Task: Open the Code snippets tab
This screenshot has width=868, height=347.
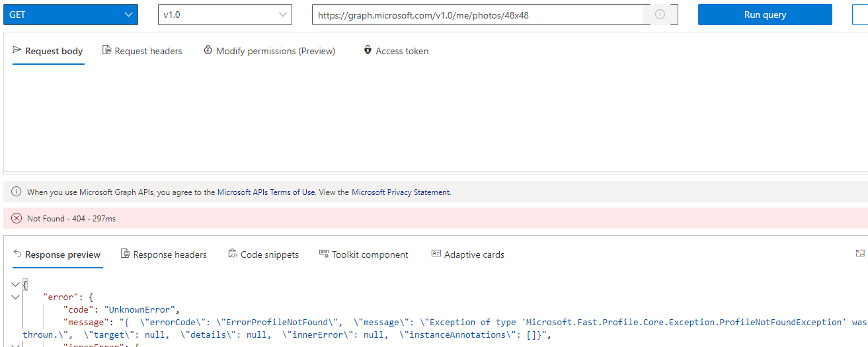Action: (x=263, y=254)
